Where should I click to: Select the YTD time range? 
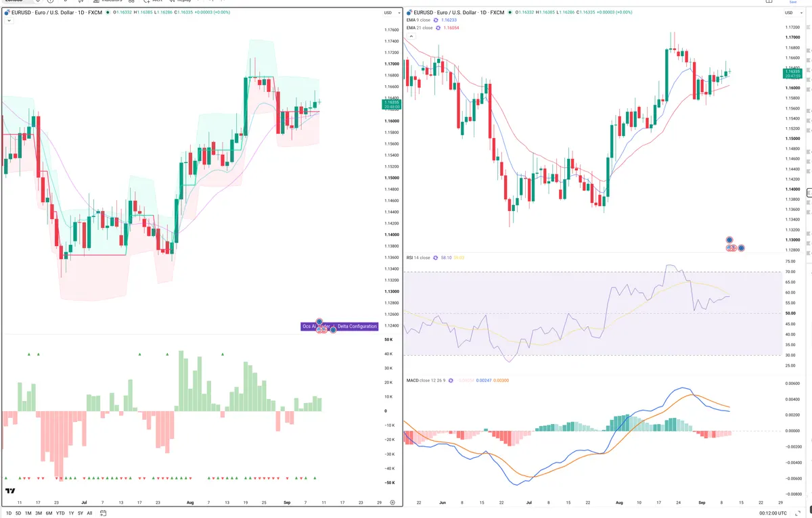pos(61,513)
